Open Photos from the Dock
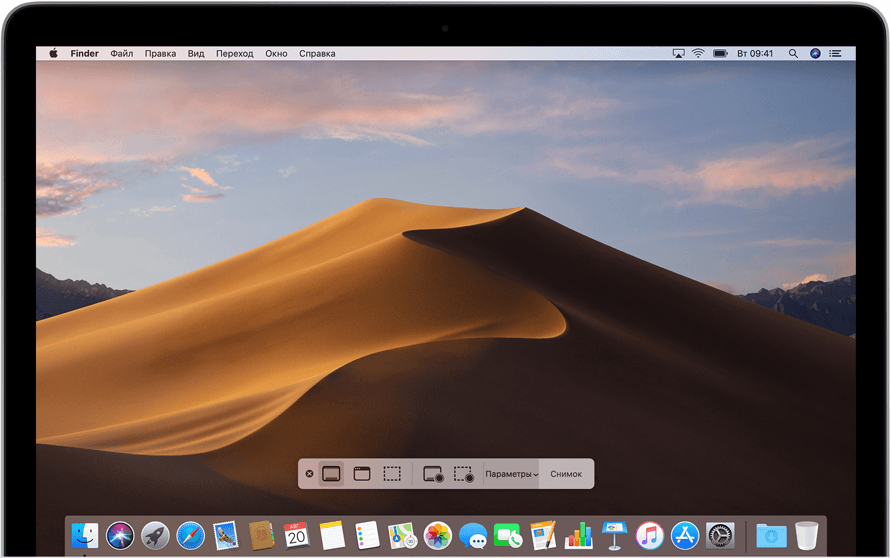This screenshot has width=890, height=558. [438, 535]
